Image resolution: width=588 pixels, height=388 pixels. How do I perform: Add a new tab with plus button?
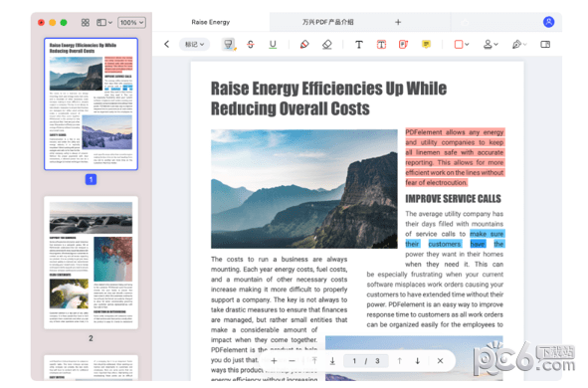point(398,22)
